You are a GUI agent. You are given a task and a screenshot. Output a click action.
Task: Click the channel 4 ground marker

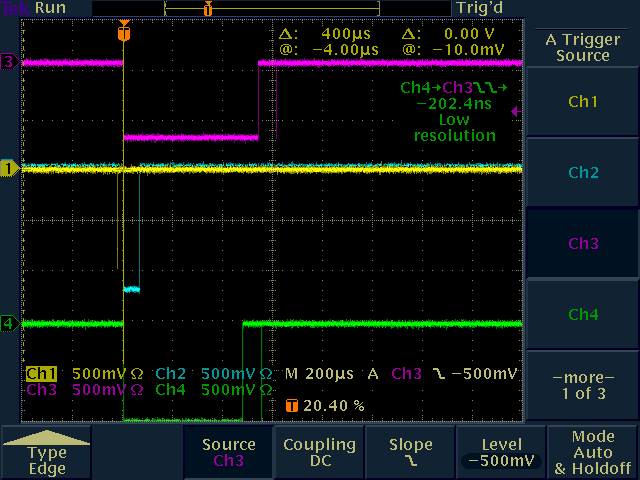pyautogui.click(x=10, y=324)
